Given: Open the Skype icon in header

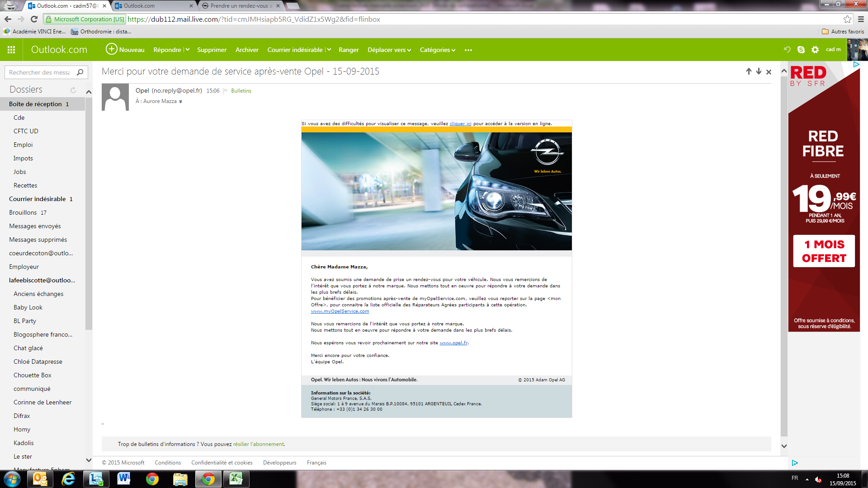Looking at the screenshot, I should pyautogui.click(x=801, y=50).
